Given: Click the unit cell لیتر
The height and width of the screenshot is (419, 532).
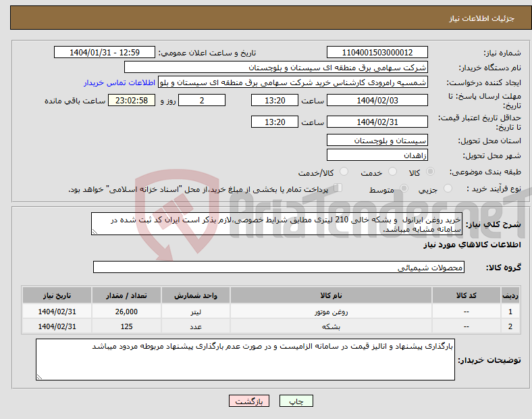Looking at the screenshot, I should (196, 312).
